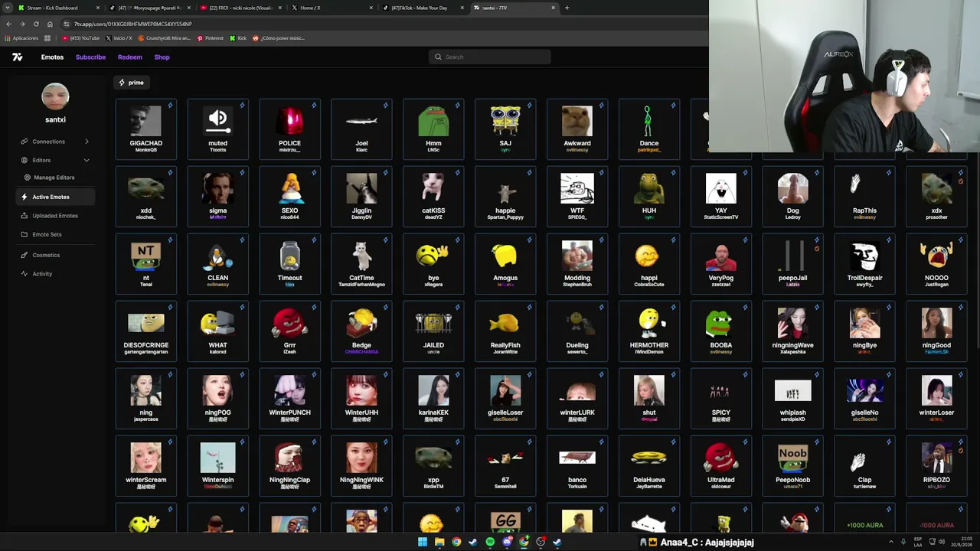
Task: Open the muted emote card
Action: point(218,129)
